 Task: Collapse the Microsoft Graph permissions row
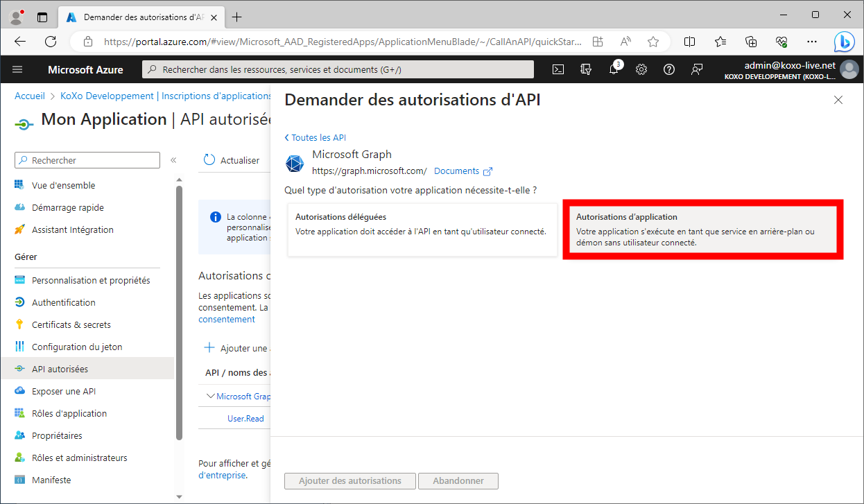pyautogui.click(x=211, y=397)
